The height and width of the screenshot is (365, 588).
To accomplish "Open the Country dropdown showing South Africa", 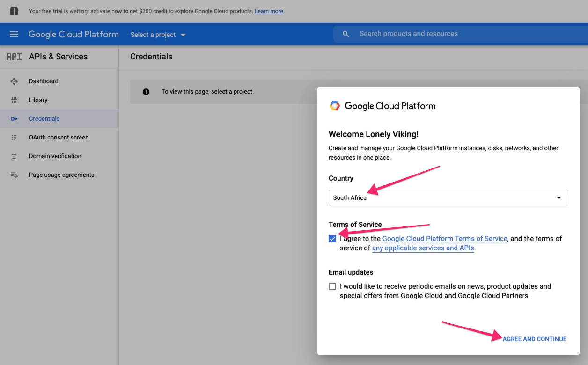I will coord(448,198).
